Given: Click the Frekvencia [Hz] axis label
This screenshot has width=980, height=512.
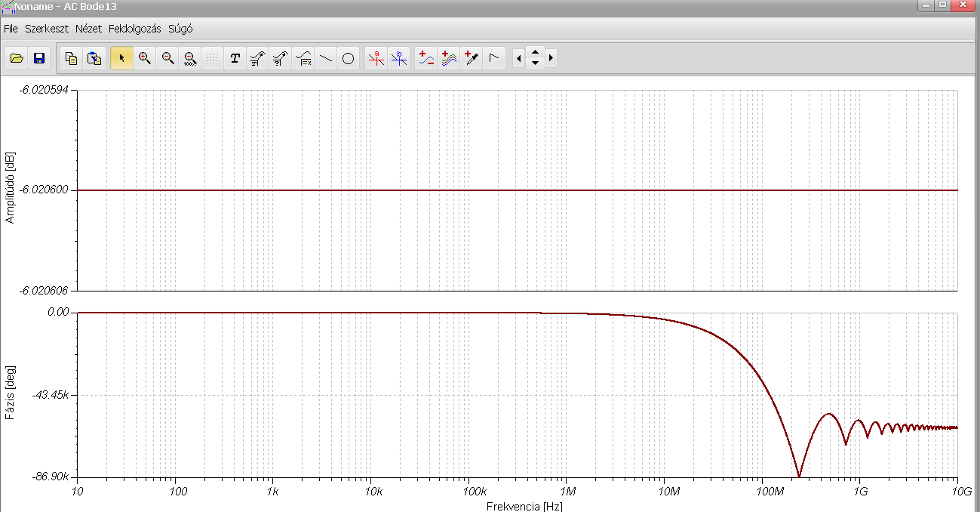Looking at the screenshot, I should (524, 506).
